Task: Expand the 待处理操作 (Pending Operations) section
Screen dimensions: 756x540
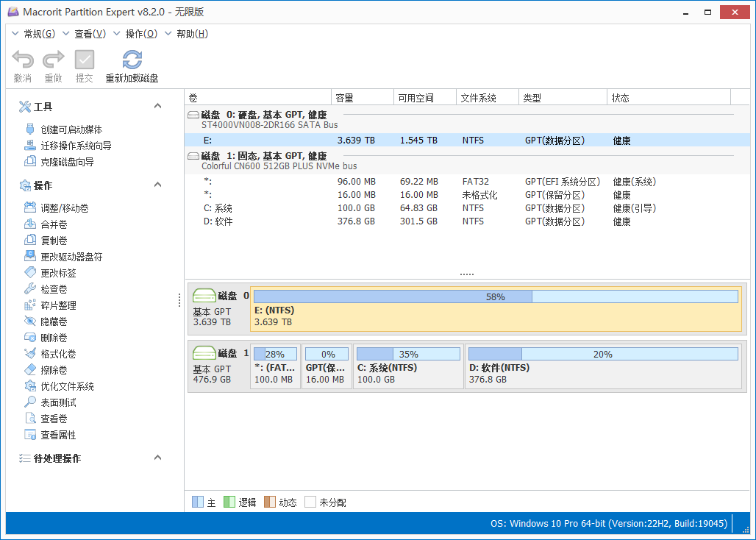Action: (157, 458)
